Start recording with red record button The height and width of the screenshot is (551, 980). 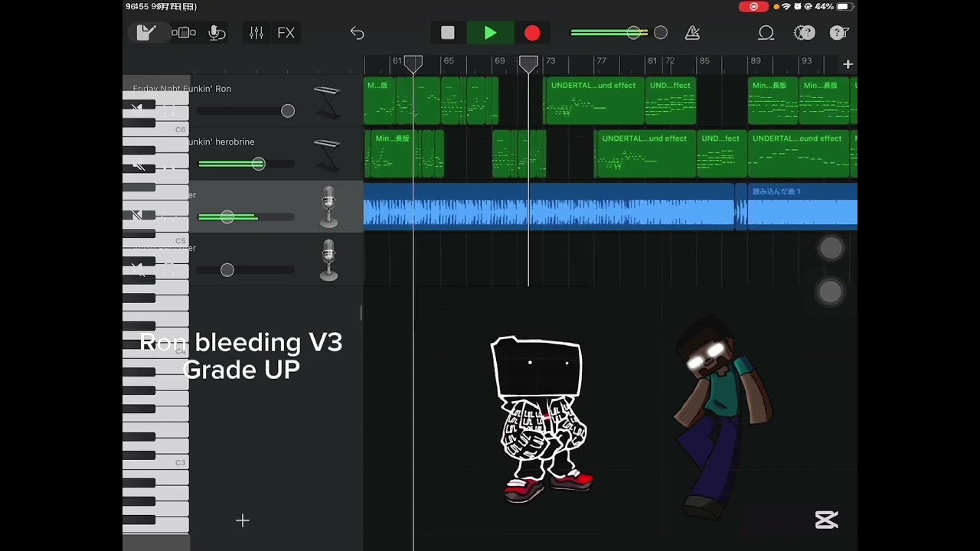click(x=532, y=33)
